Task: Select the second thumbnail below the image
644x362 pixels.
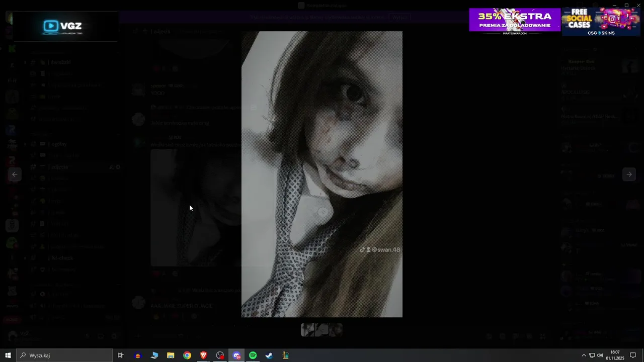Action: (x=321, y=330)
